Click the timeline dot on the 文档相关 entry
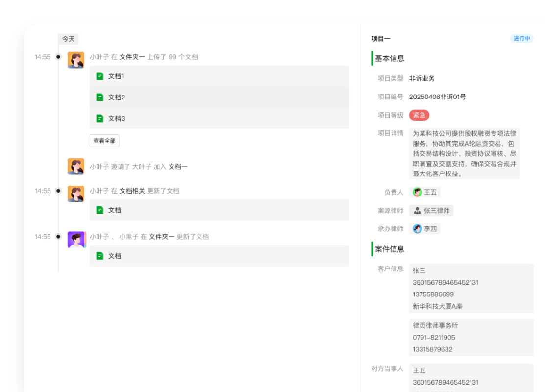 (x=58, y=191)
